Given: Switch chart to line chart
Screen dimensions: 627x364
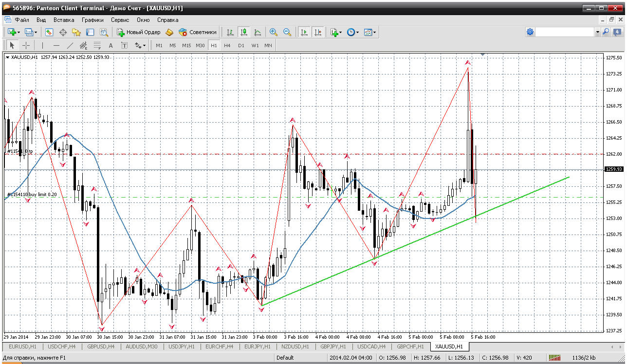Looking at the screenshot, I should [x=258, y=32].
